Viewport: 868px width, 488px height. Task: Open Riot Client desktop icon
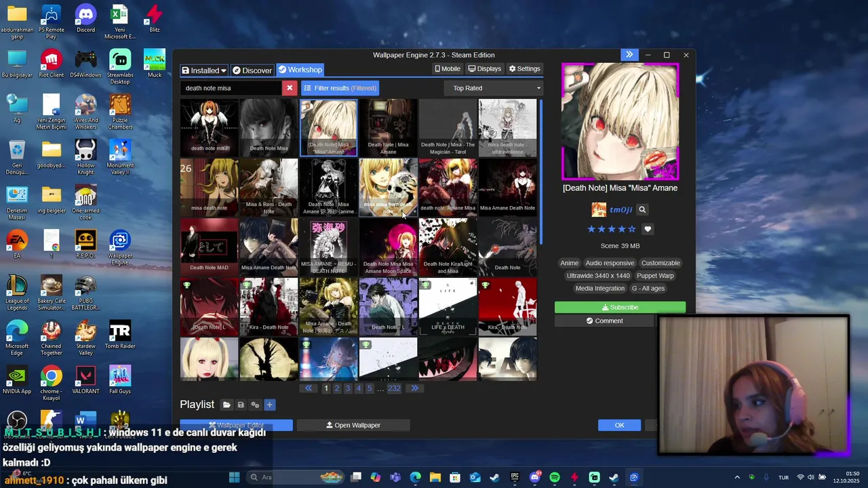52,64
